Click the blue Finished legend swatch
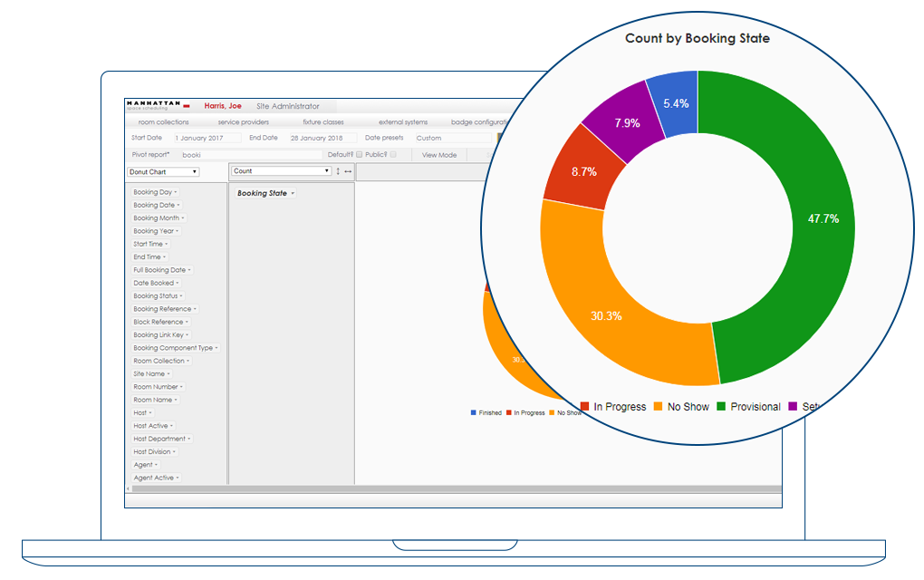 (473, 412)
